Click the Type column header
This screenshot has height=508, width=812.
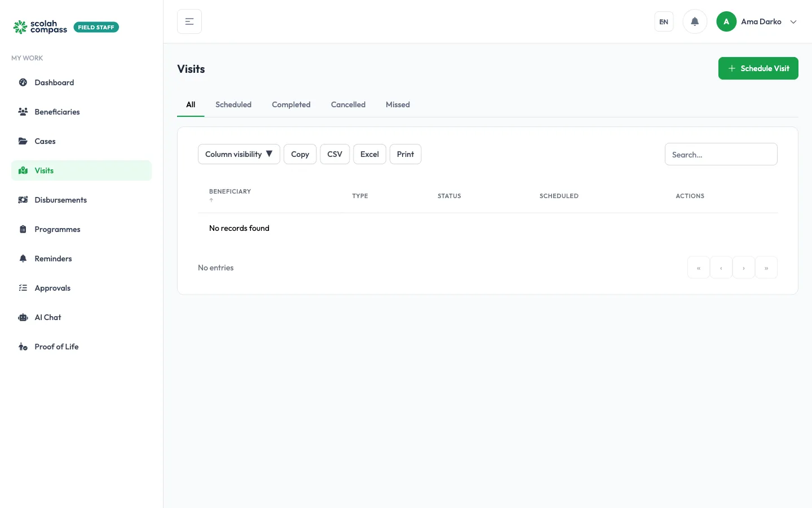tap(360, 196)
